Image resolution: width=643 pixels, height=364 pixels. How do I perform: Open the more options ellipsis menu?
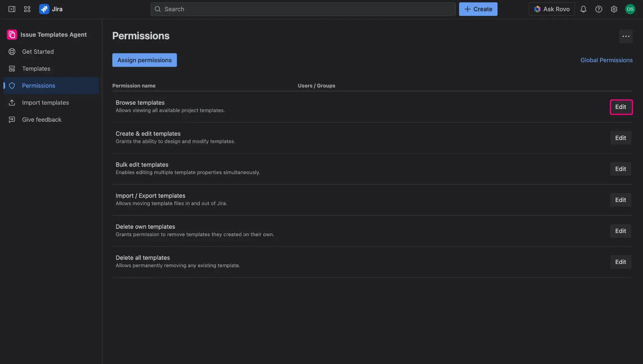tap(626, 36)
